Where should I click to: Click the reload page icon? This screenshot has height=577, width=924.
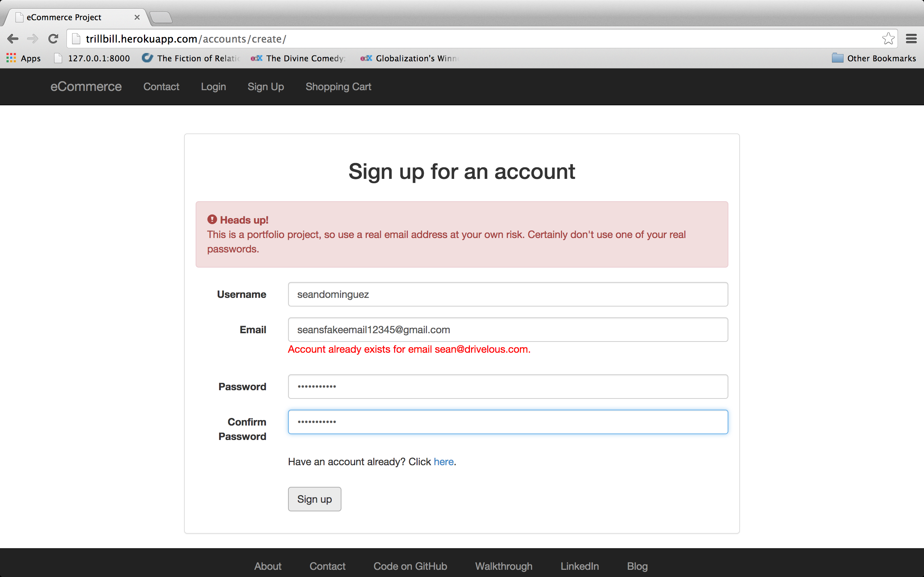tap(53, 39)
